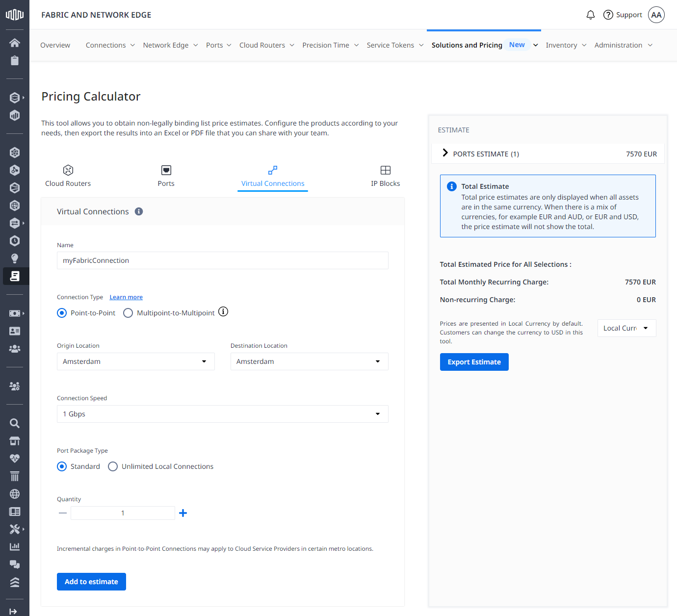Switch to the Cloud Routers calculator tab
Viewport: 677px width, 616px height.
[x=68, y=177]
